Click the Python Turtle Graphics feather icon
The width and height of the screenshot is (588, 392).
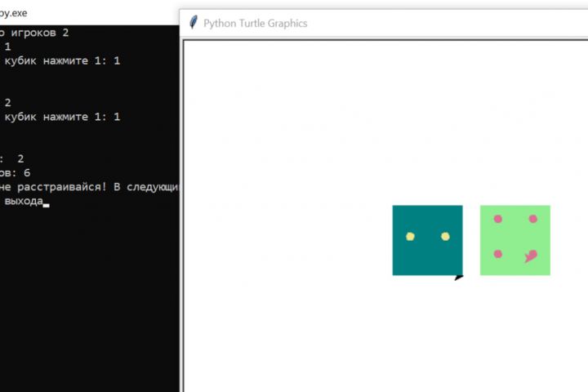(x=193, y=23)
